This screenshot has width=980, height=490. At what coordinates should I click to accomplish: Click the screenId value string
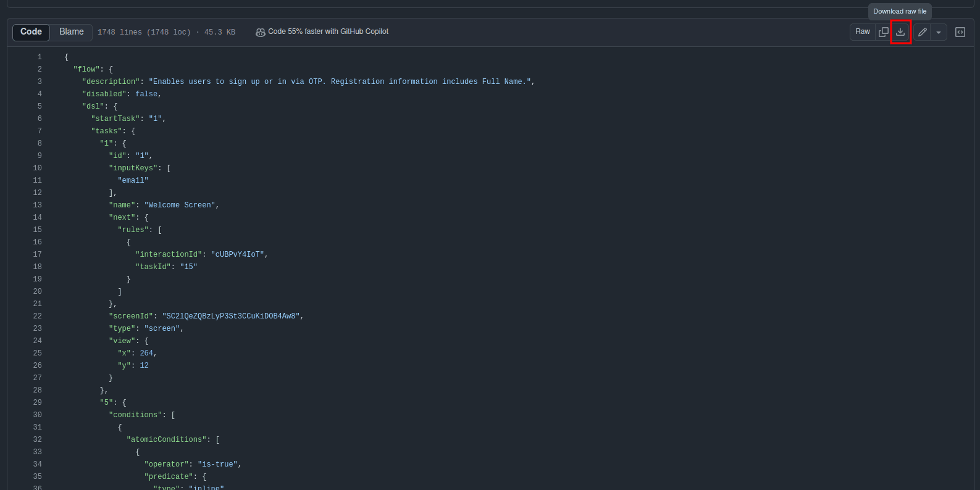pos(231,316)
